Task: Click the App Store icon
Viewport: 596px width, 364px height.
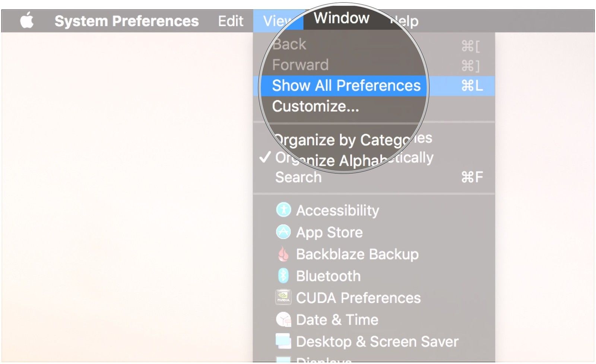Action: [283, 232]
